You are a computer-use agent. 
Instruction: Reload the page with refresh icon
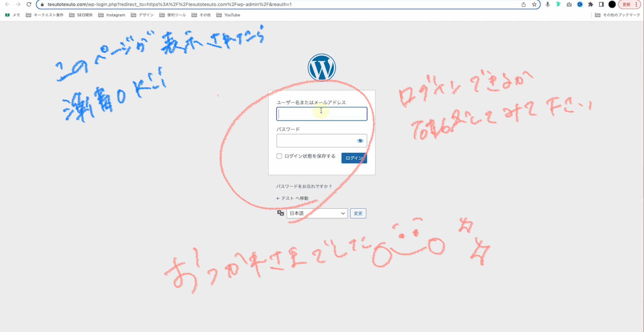29,4
